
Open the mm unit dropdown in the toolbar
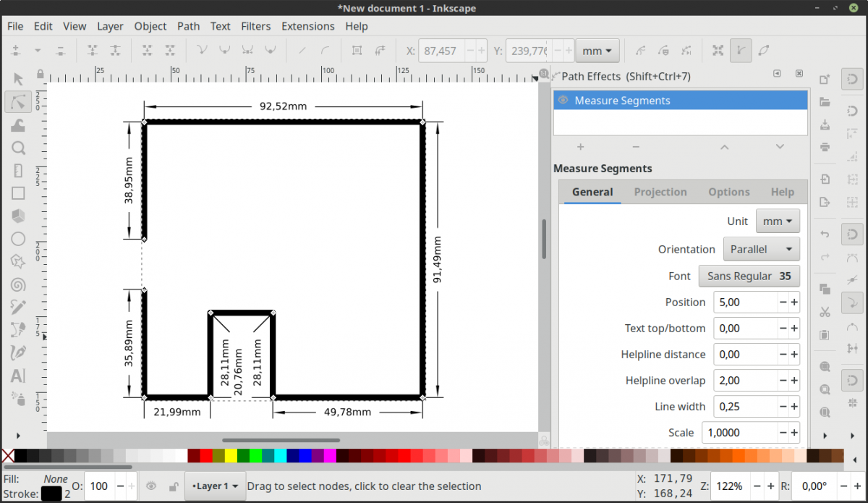(597, 50)
